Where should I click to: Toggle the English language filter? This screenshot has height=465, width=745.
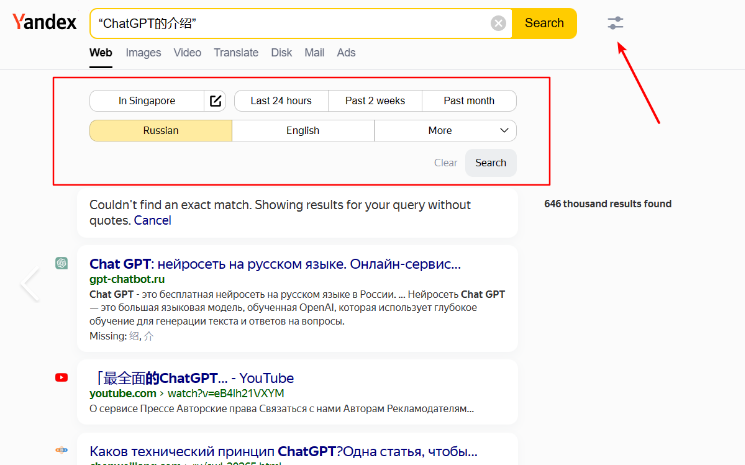pos(303,131)
